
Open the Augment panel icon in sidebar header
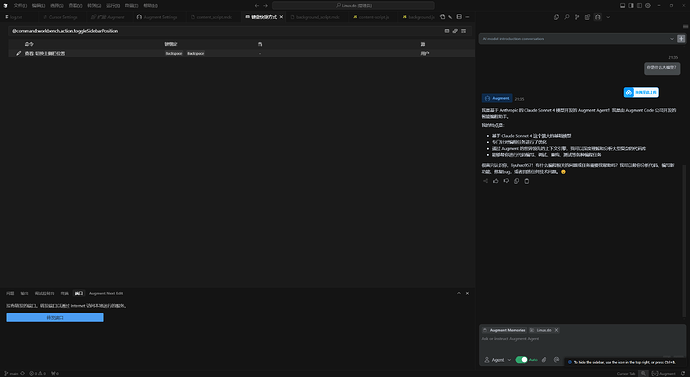tap(598, 17)
